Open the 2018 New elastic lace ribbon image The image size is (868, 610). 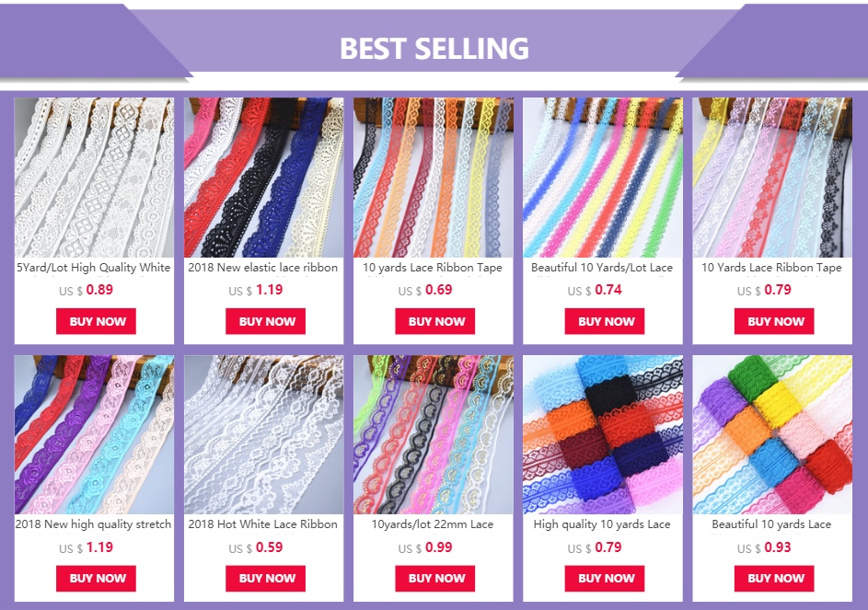coord(263,178)
